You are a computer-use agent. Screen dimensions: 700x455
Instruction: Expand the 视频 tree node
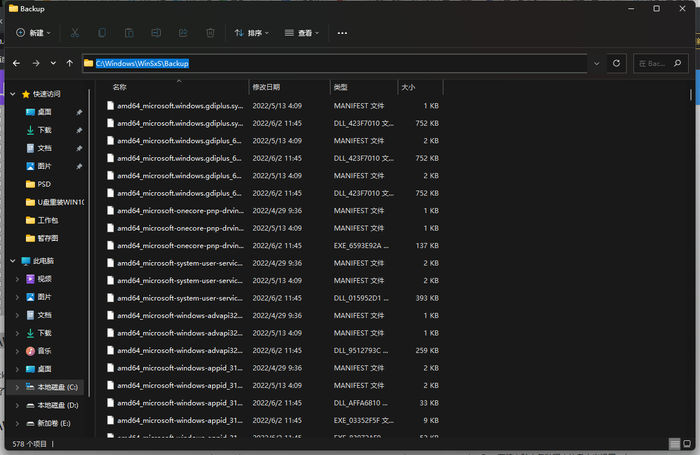(17, 279)
